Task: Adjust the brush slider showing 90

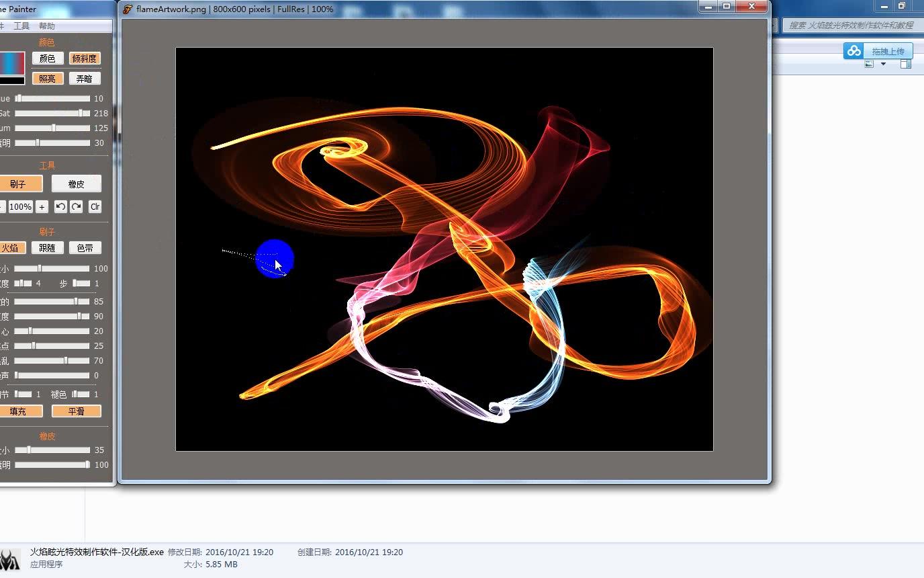Action: tap(52, 317)
